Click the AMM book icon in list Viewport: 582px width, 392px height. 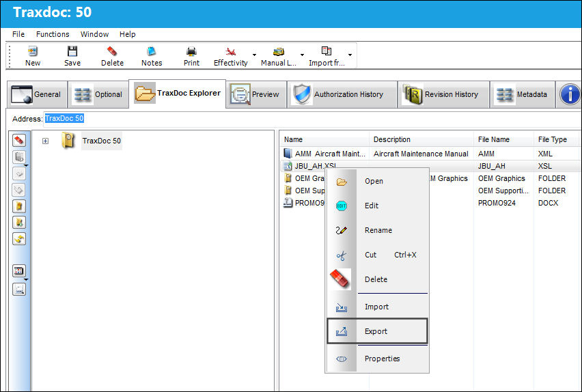tap(288, 153)
